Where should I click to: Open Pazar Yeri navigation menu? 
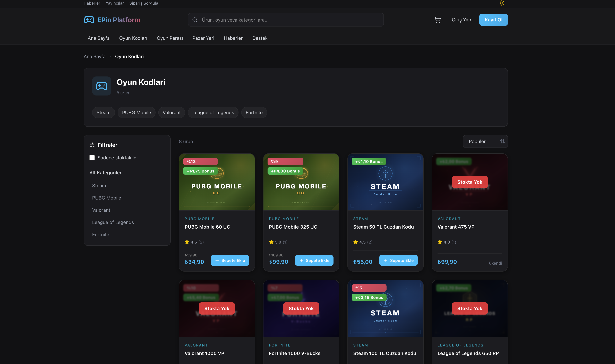click(203, 38)
